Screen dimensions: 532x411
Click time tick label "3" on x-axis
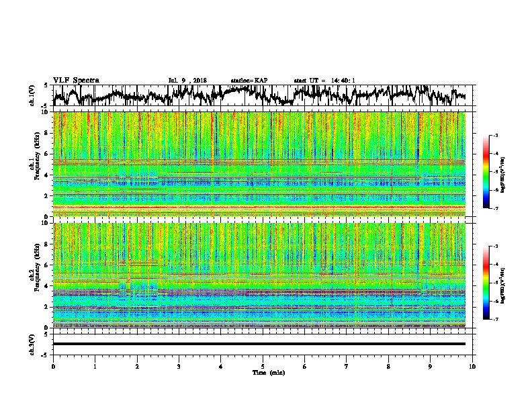[x=179, y=367]
